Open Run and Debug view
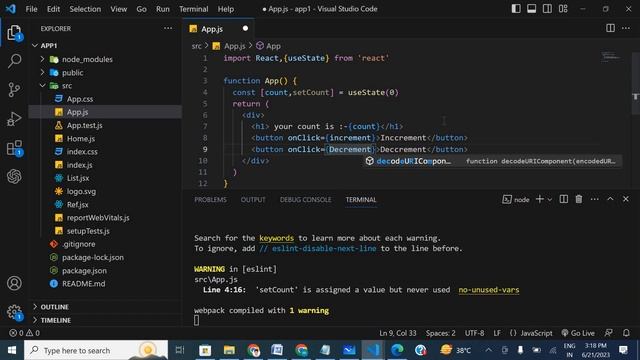640x360 pixels. 14,119
